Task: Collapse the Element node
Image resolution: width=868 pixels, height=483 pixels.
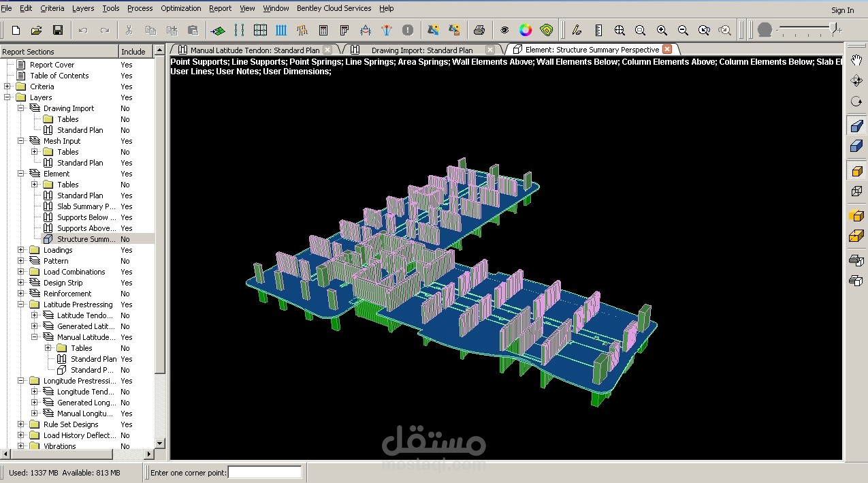Action: coord(20,174)
